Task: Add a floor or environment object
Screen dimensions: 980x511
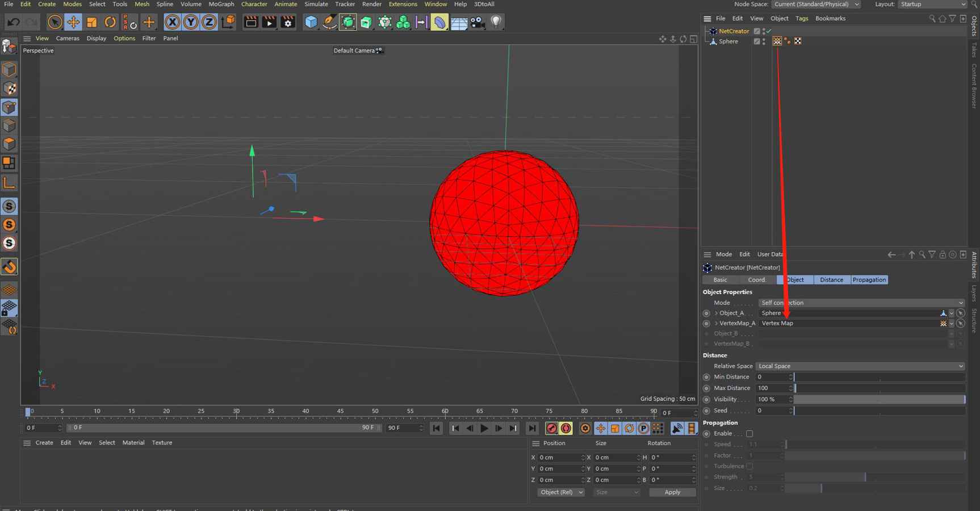Action: coord(459,22)
